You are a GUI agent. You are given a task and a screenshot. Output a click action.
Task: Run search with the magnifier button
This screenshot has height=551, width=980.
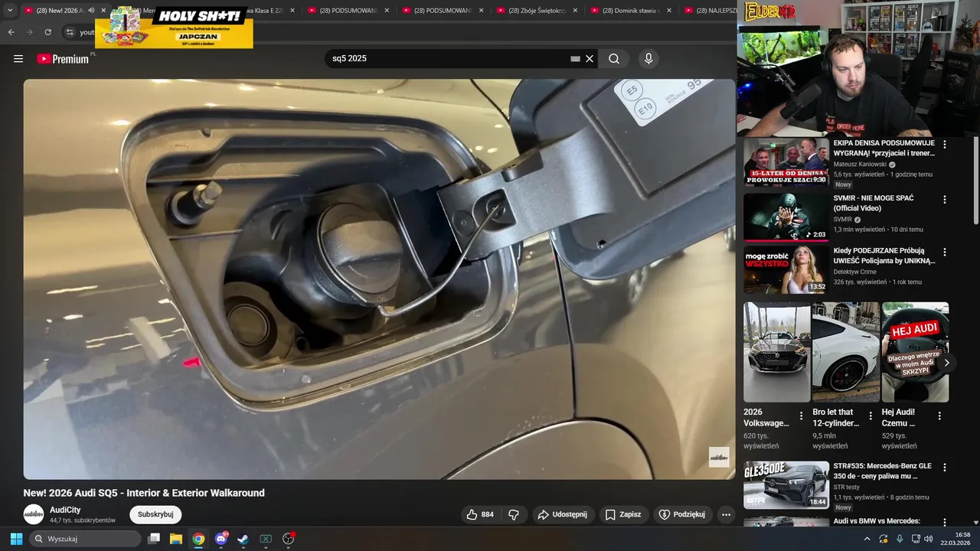coord(614,59)
